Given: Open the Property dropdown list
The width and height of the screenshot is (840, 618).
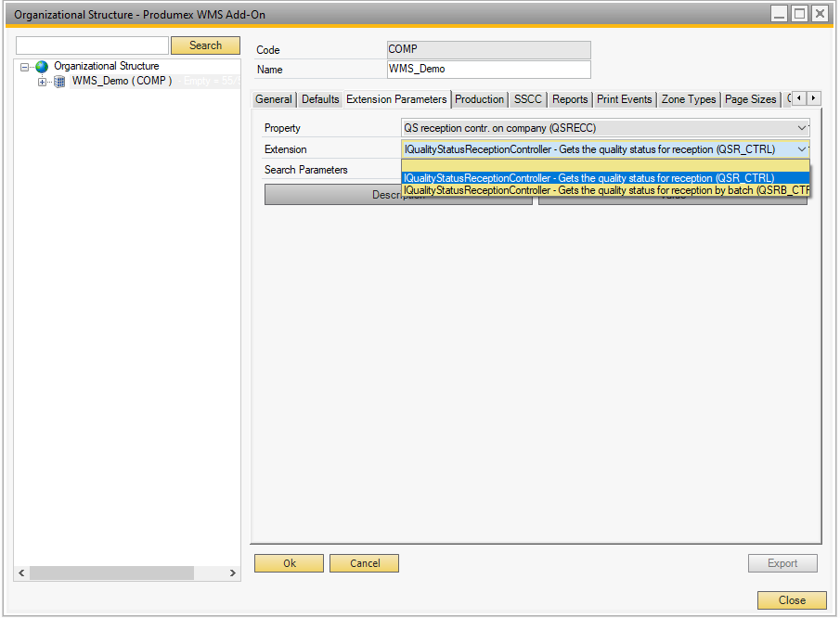Looking at the screenshot, I should pyautogui.click(x=802, y=128).
